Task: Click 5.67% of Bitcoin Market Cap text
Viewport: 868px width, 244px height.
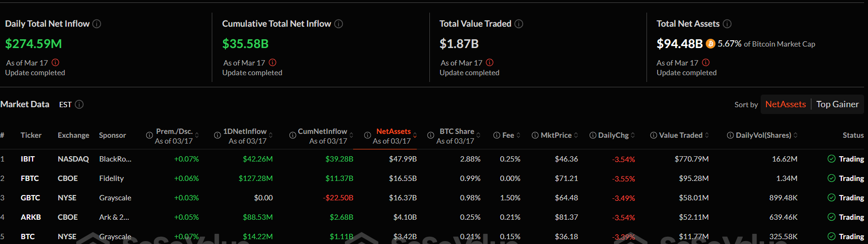Action: [766, 44]
